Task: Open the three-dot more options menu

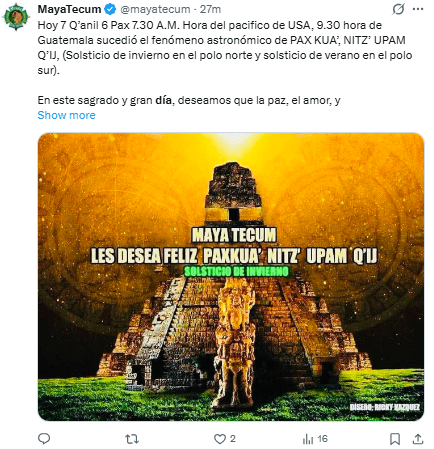Action: (x=418, y=9)
